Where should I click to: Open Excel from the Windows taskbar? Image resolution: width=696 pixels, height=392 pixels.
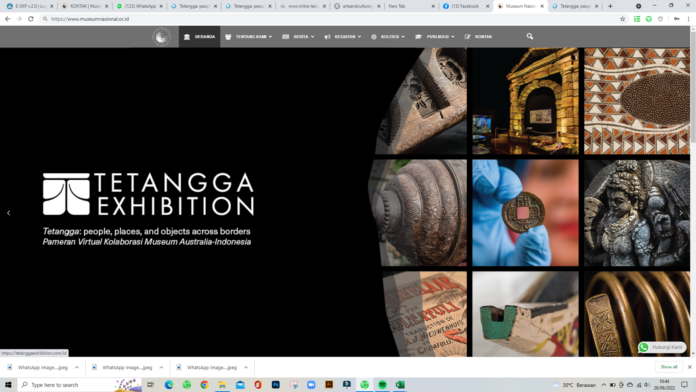400,385
